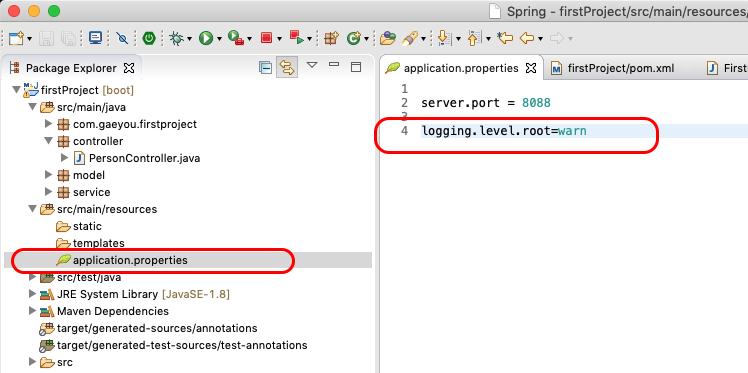Viewport: 748px width, 373px height.
Task: Click the red Stop square icon
Action: tap(266, 38)
